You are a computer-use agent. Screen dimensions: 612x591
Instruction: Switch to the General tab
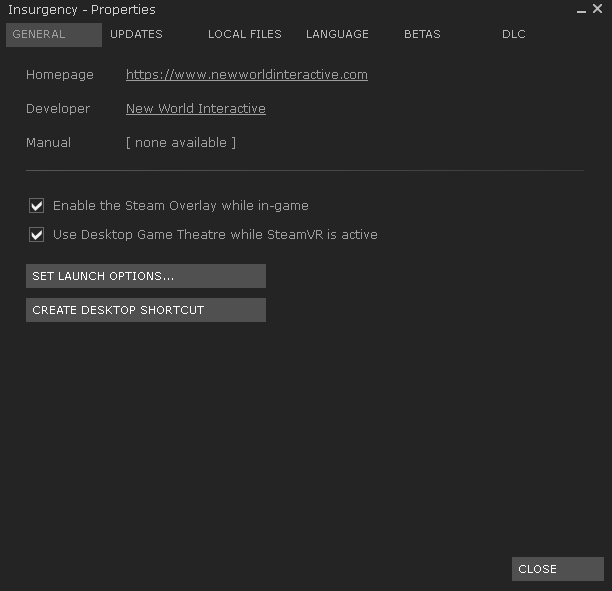click(x=54, y=35)
